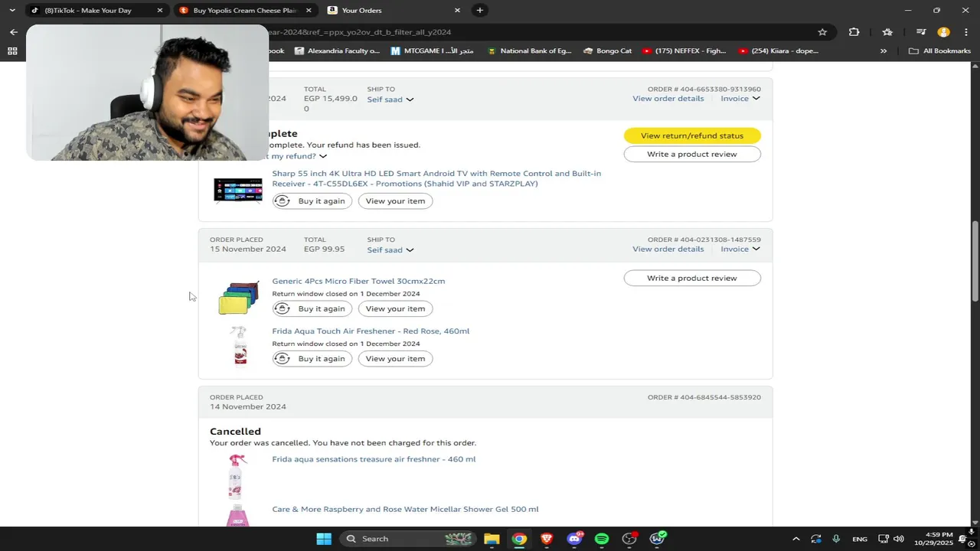The height and width of the screenshot is (551, 980).
Task: Write a product review for Sharp TV
Action: tap(692, 154)
